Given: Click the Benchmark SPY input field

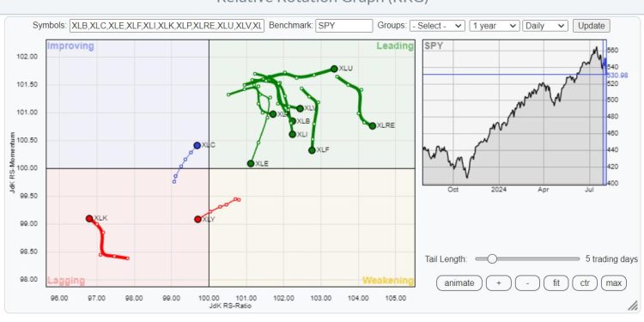Looking at the screenshot, I should point(343,26).
